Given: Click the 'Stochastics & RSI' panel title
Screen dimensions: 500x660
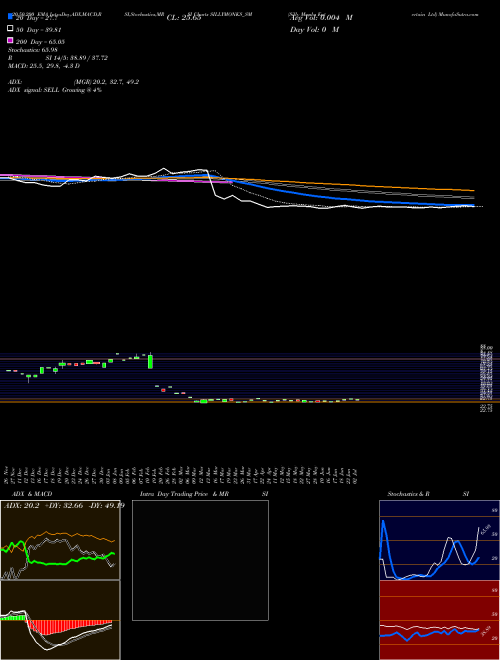Looking at the screenshot, I should pos(428,494).
